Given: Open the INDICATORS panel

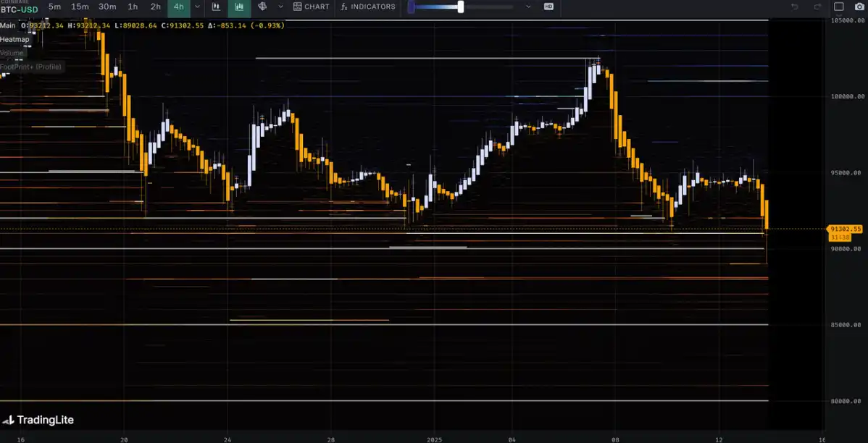Looking at the screenshot, I should 368,7.
